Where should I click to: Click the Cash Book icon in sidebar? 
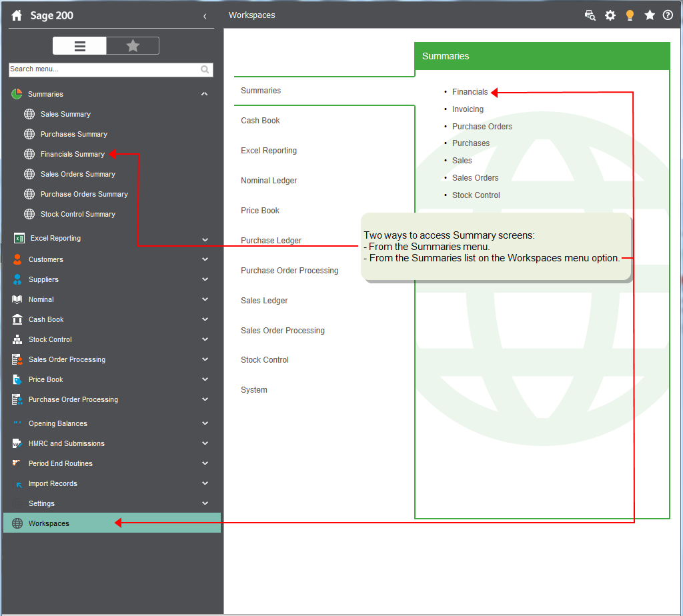[17, 319]
